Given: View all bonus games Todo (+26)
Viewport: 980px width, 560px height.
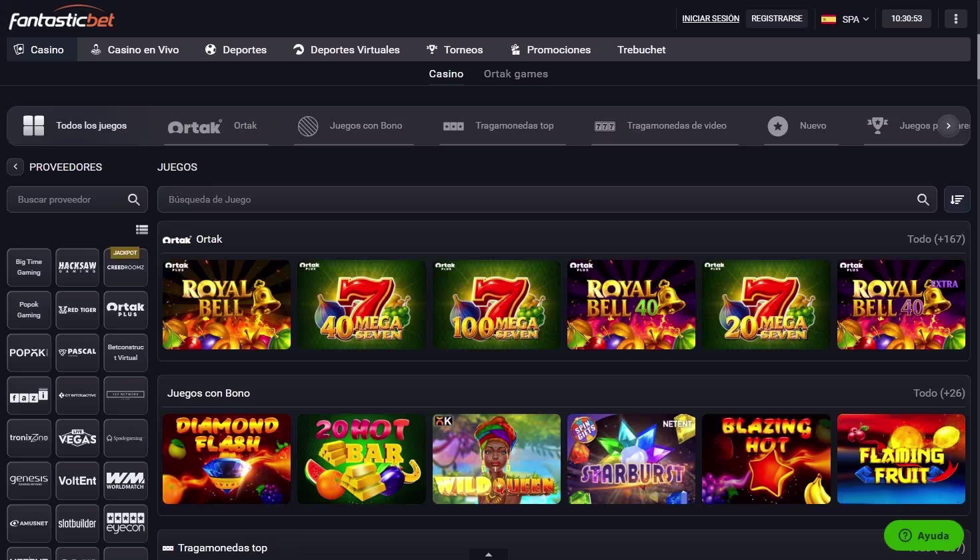Looking at the screenshot, I should (x=939, y=393).
